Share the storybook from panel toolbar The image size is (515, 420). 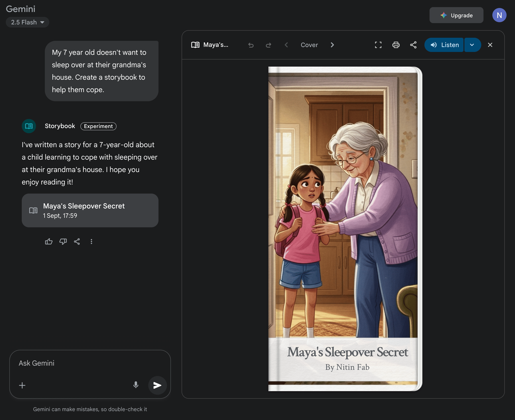(x=413, y=45)
